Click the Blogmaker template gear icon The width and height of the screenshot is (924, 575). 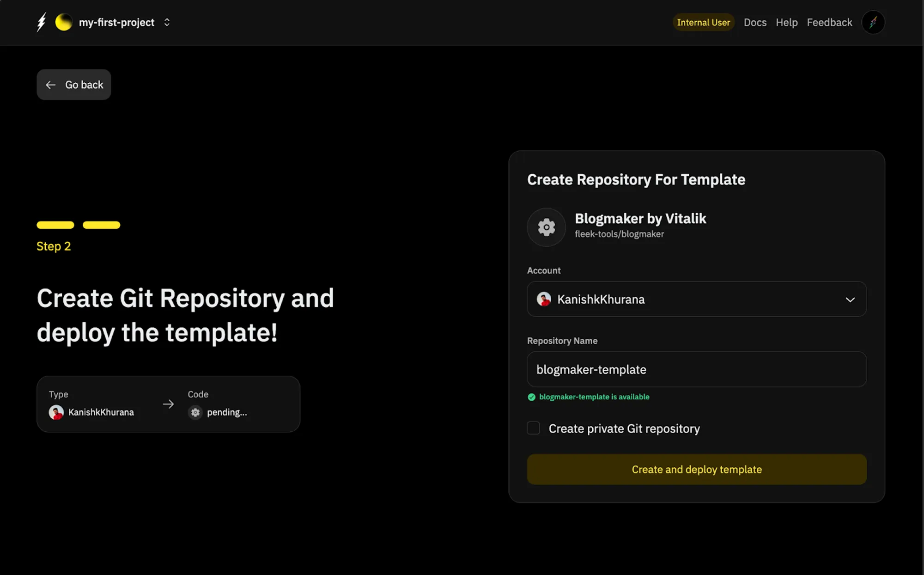tap(546, 227)
